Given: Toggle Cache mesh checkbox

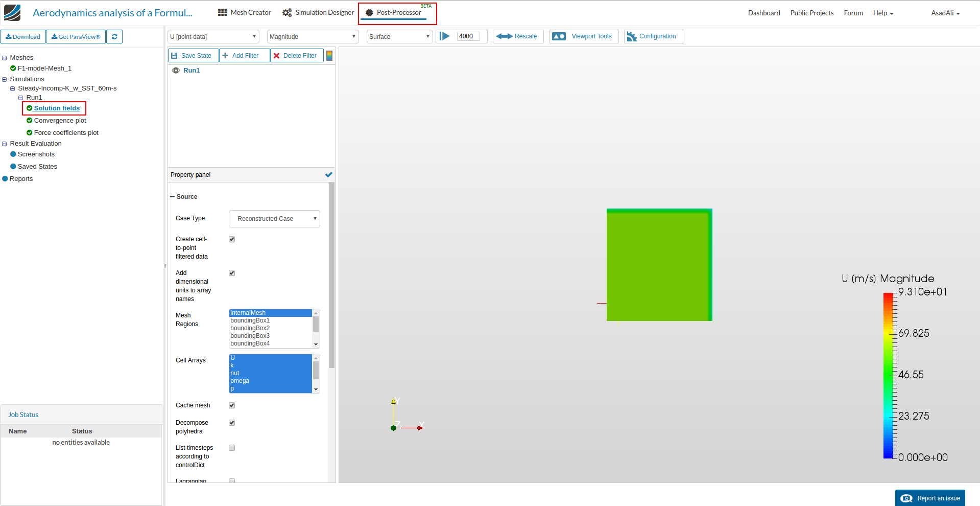Looking at the screenshot, I should tap(232, 405).
